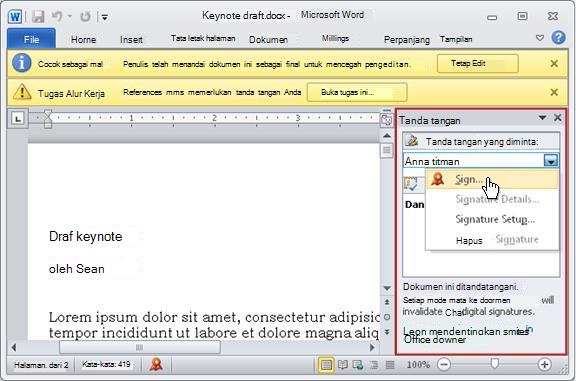The height and width of the screenshot is (381, 576).
Task: Click the zoom out minus button
Action: pyautogui.click(x=444, y=364)
